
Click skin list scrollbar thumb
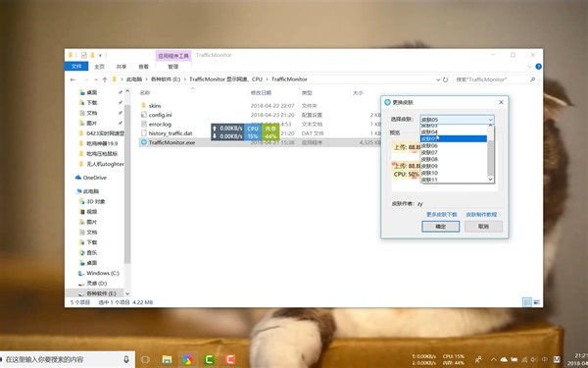coord(490,158)
